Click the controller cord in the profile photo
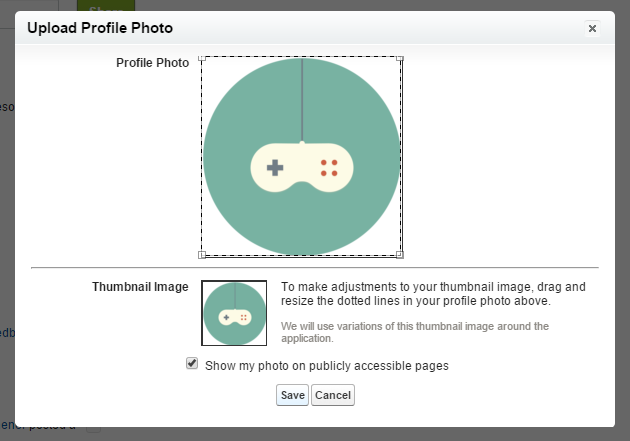This screenshot has width=630, height=441. click(x=301, y=100)
